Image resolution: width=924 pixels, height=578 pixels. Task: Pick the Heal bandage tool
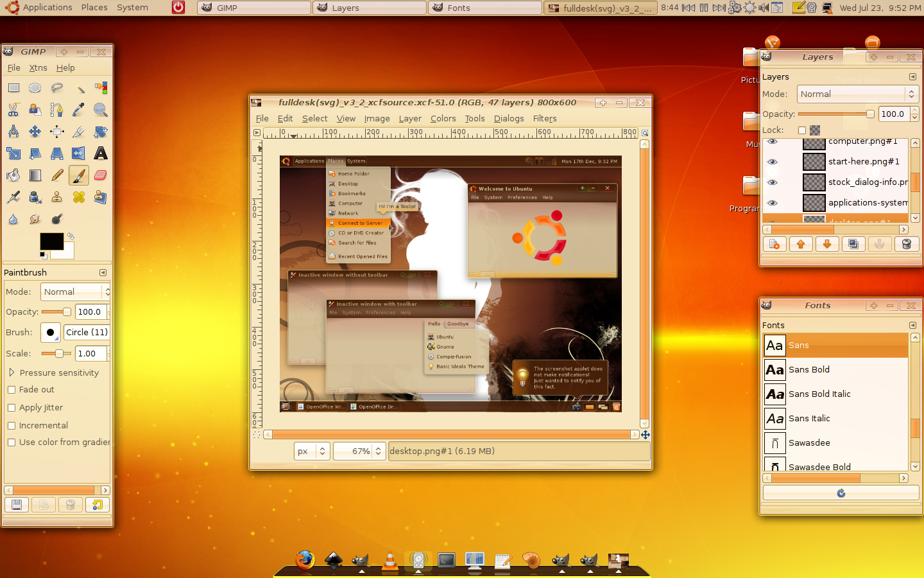point(79,197)
